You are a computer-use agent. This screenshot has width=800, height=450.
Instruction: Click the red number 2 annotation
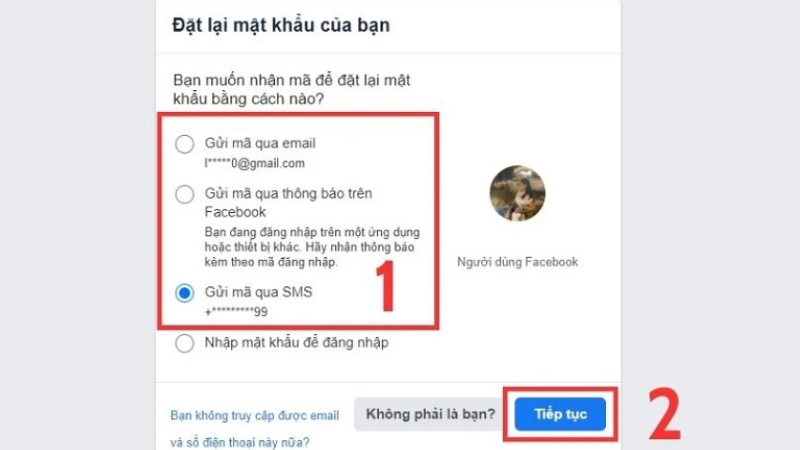665,414
